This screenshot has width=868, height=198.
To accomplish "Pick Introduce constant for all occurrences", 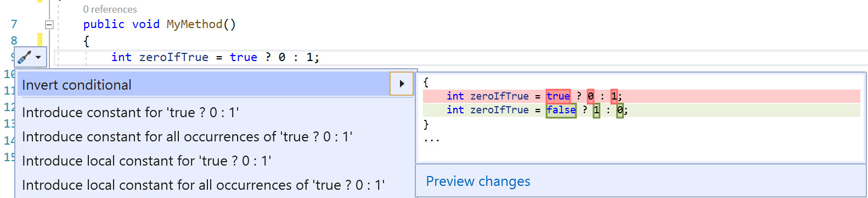I will (187, 136).
